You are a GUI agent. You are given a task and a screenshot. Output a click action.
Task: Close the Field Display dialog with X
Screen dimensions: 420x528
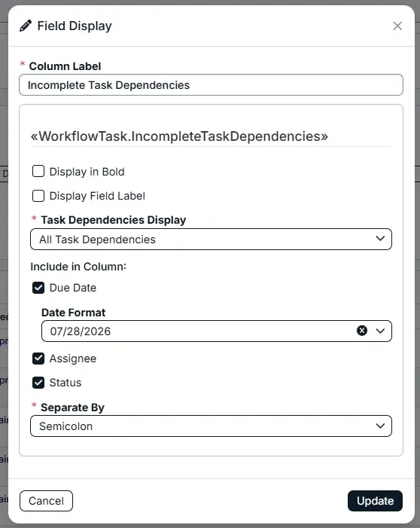click(397, 26)
